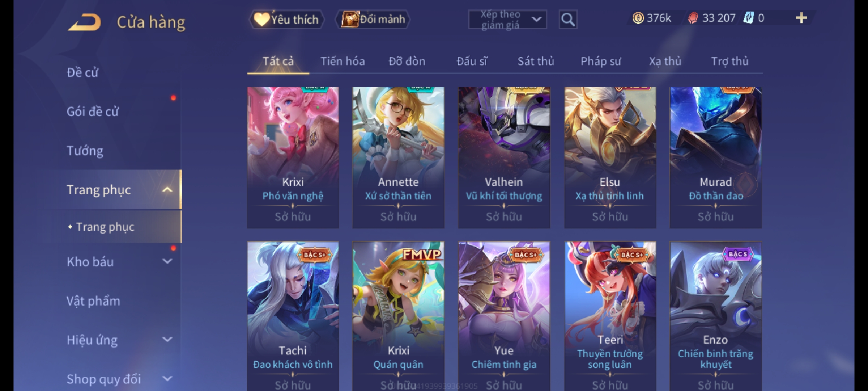Tap the blue voucher currency icon
The height and width of the screenshot is (391, 868).
pyautogui.click(x=748, y=18)
